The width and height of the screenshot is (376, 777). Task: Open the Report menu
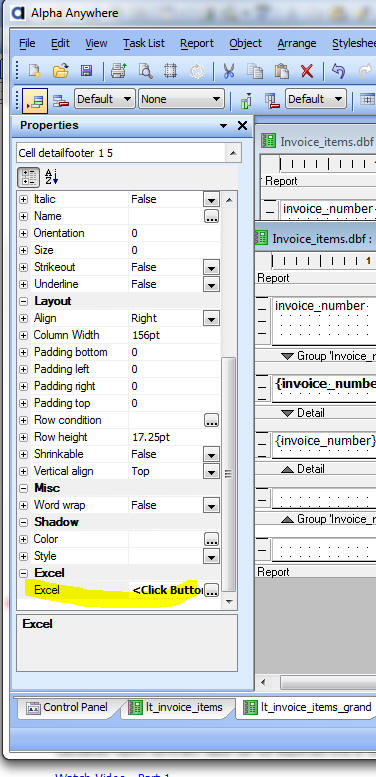pos(197,44)
